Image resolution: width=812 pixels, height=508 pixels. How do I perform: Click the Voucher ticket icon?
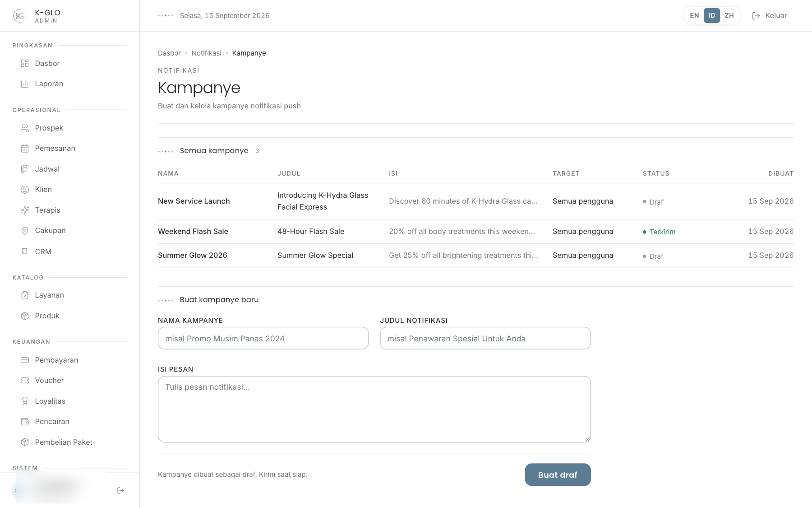(25, 381)
